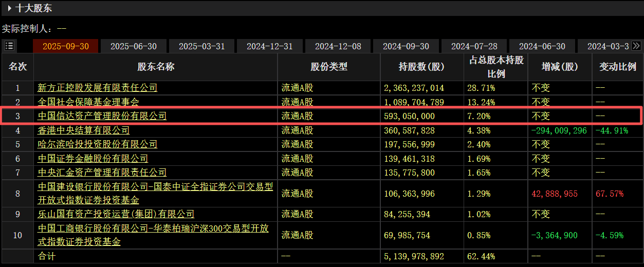This screenshot has width=644, height=267.
Task: Select the holding value 2,363,237,014
Action: click(414, 88)
